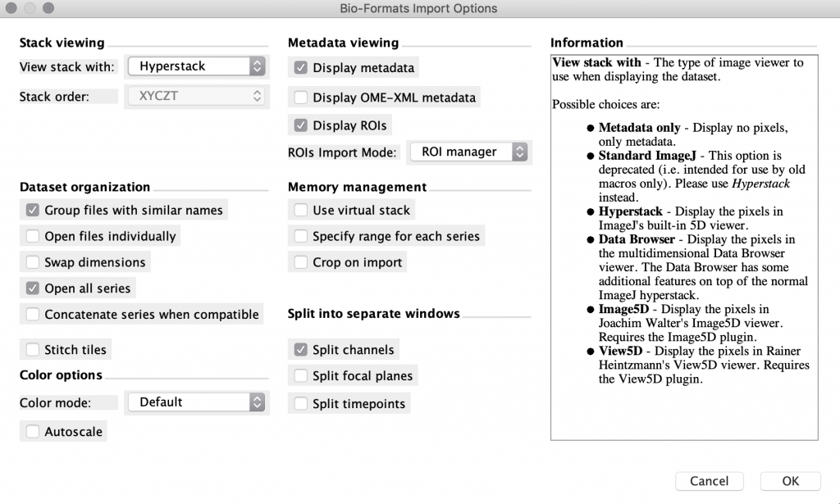The height and width of the screenshot is (504, 840).
Task: Enable Split timepoints checkbox
Action: (300, 403)
